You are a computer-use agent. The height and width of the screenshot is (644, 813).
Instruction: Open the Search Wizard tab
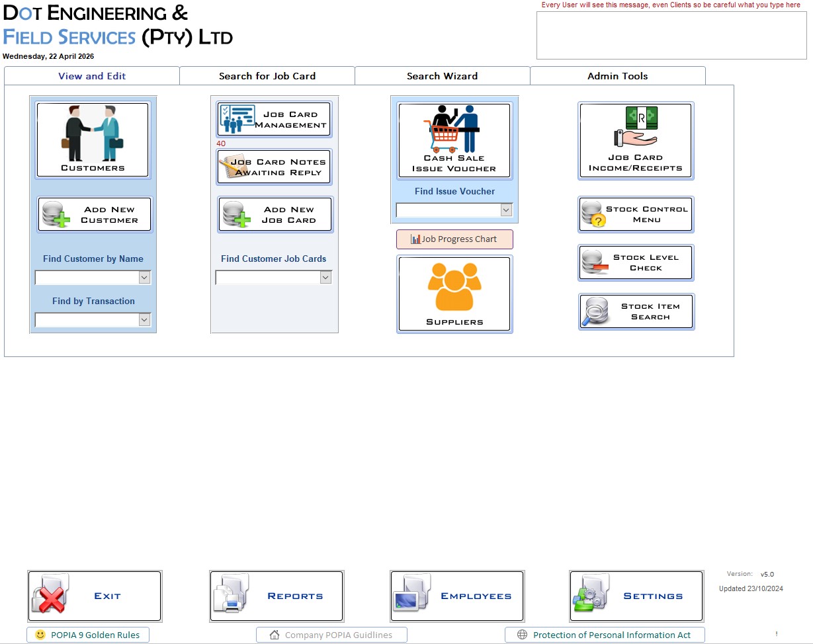coord(443,76)
